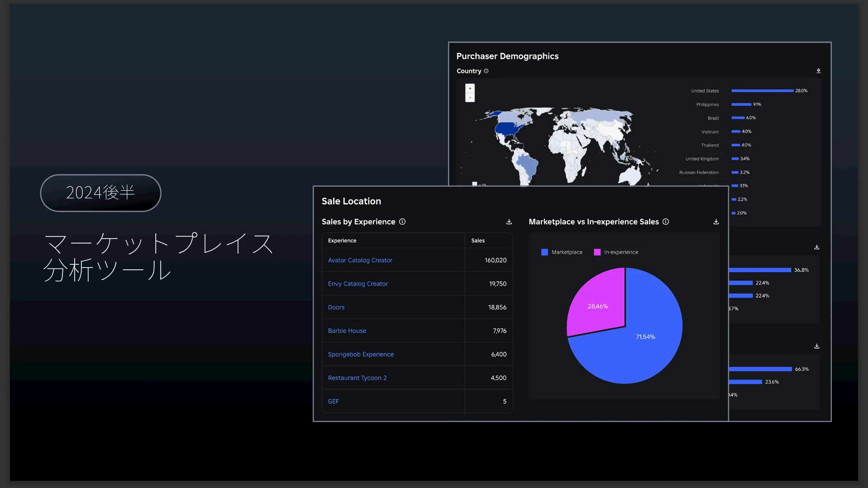Viewport: 868px width, 488px height.
Task: Download the Sales by Experience table
Action: pos(509,222)
